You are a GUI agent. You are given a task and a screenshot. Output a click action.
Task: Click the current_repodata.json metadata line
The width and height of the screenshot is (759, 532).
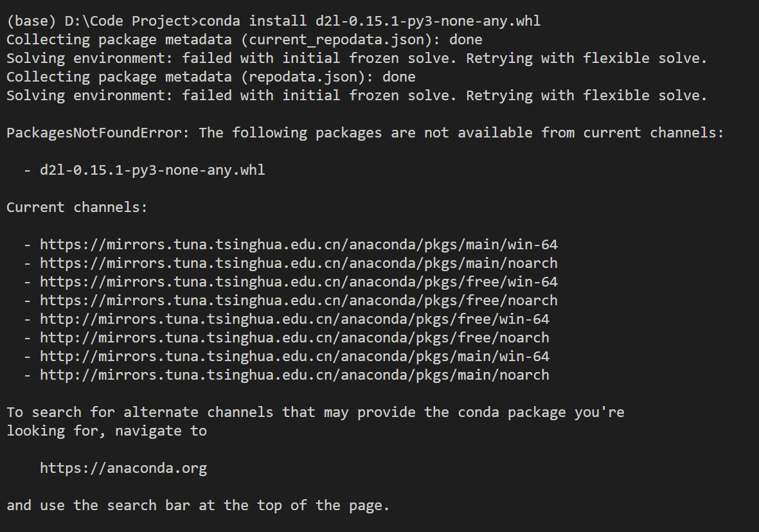(x=244, y=40)
